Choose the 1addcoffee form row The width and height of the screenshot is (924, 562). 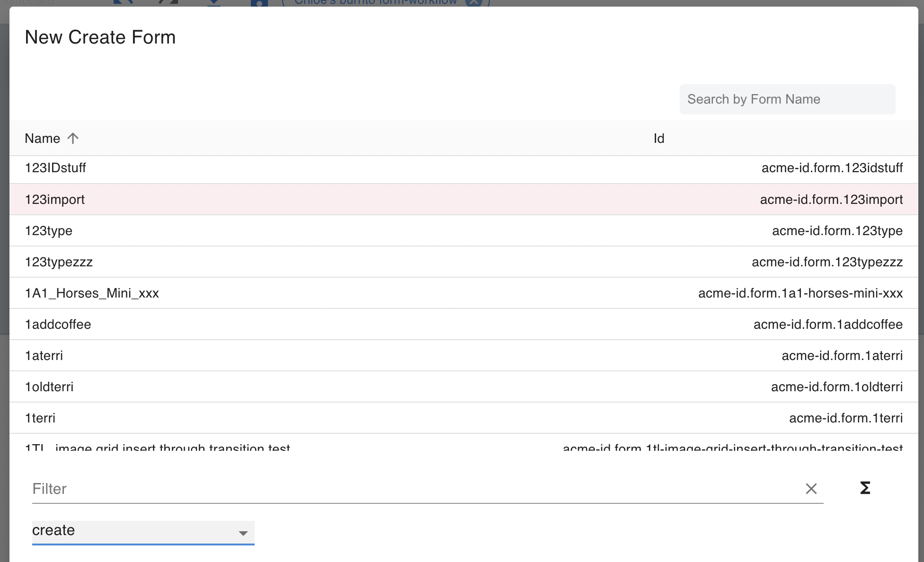tap(58, 325)
